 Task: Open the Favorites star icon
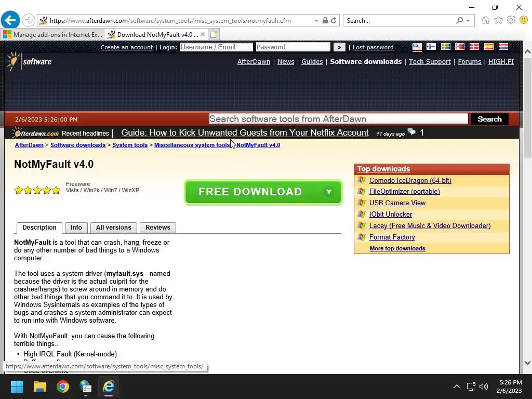(498, 20)
